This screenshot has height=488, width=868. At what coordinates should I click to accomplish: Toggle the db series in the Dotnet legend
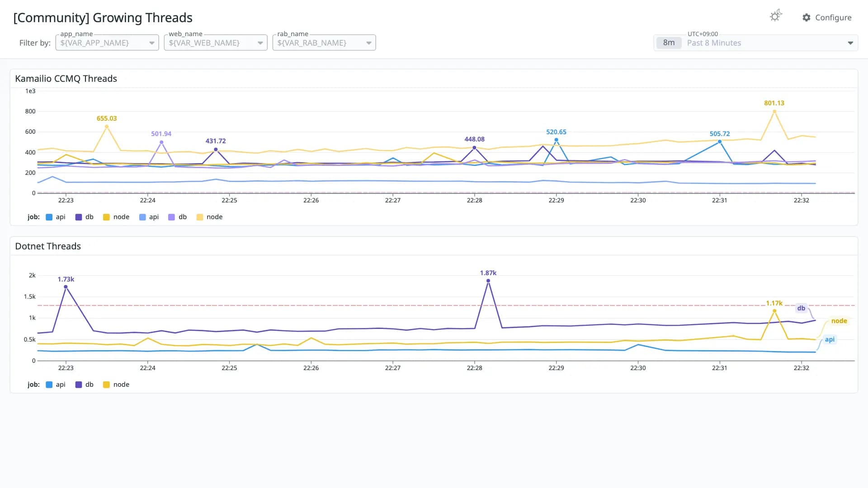pyautogui.click(x=85, y=385)
